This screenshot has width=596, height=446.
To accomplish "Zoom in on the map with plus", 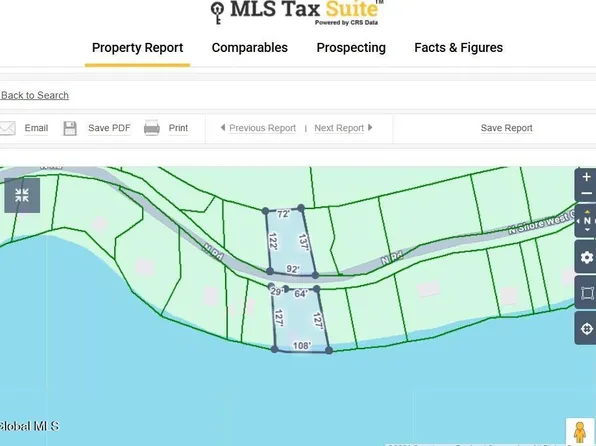I will point(586,177).
